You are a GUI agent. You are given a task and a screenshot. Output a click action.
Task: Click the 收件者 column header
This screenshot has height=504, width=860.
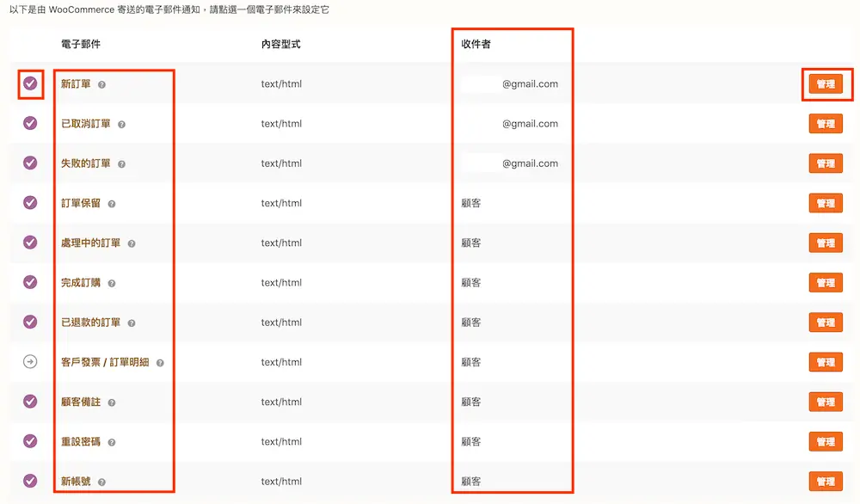coord(476,44)
